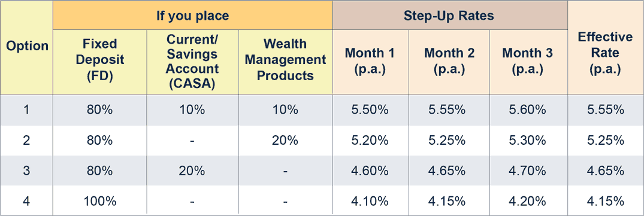Image resolution: width=644 pixels, height=216 pixels.
Task: Click the Fixed Deposit (FD) column header
Action: pyautogui.click(x=100, y=62)
